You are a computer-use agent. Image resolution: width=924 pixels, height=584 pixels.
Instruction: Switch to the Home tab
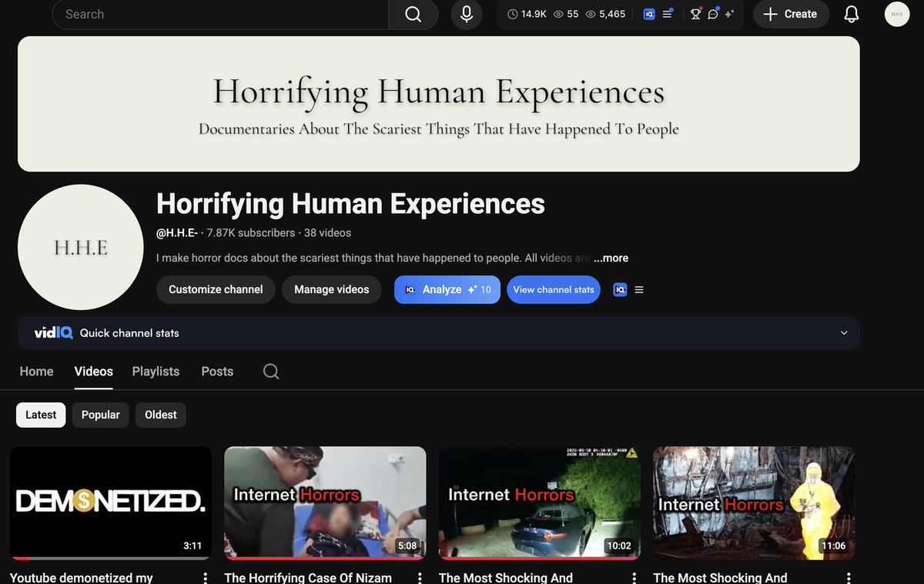click(36, 371)
